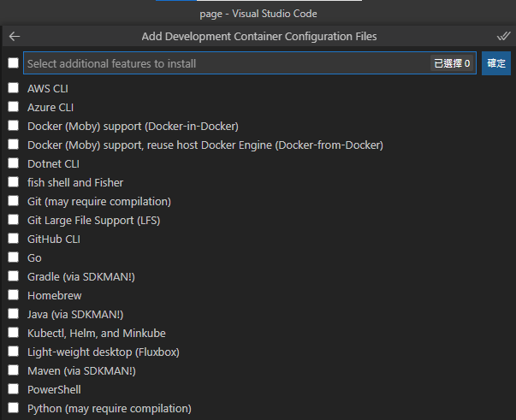
Task: Select the PowerShell label
Action: pyautogui.click(x=54, y=390)
